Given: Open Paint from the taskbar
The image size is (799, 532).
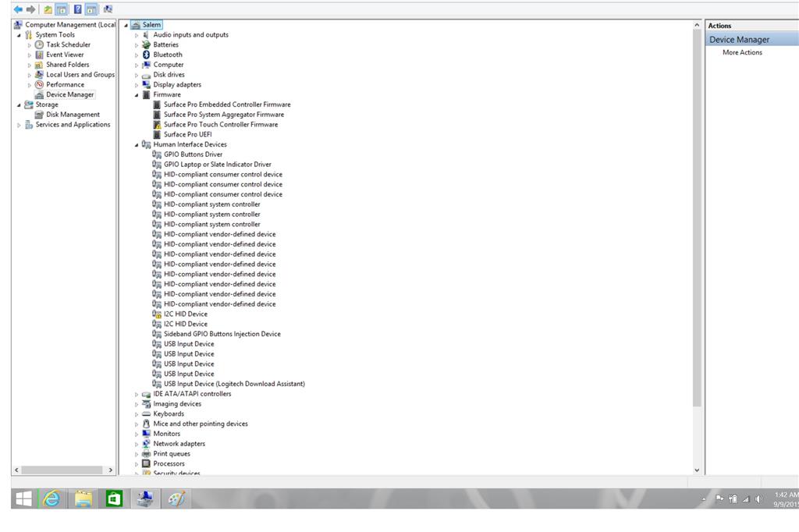Looking at the screenshot, I should point(176,499).
